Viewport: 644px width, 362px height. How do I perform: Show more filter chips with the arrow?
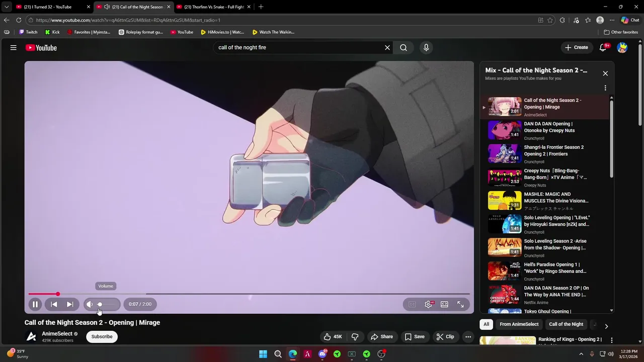point(606,326)
